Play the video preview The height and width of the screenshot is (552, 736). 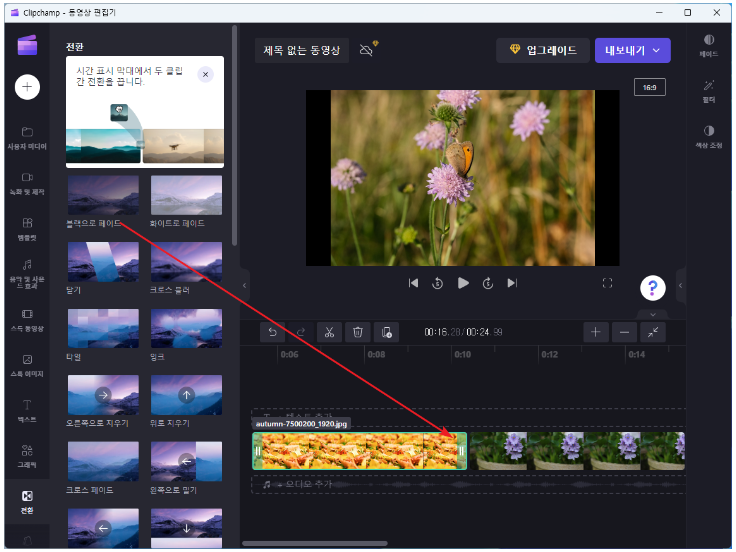[463, 283]
